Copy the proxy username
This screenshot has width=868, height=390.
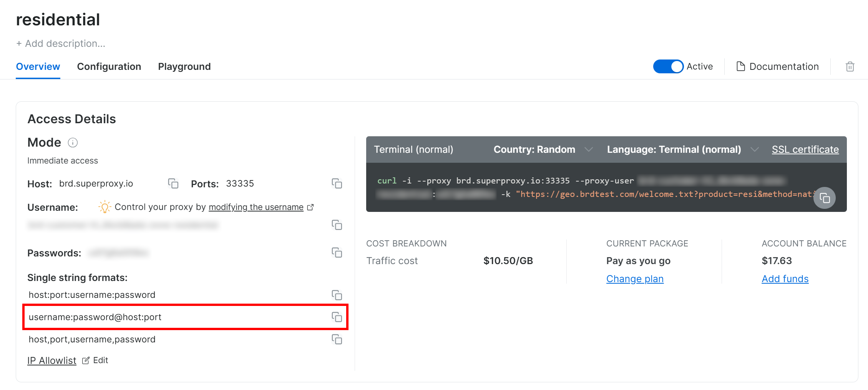[x=337, y=225]
